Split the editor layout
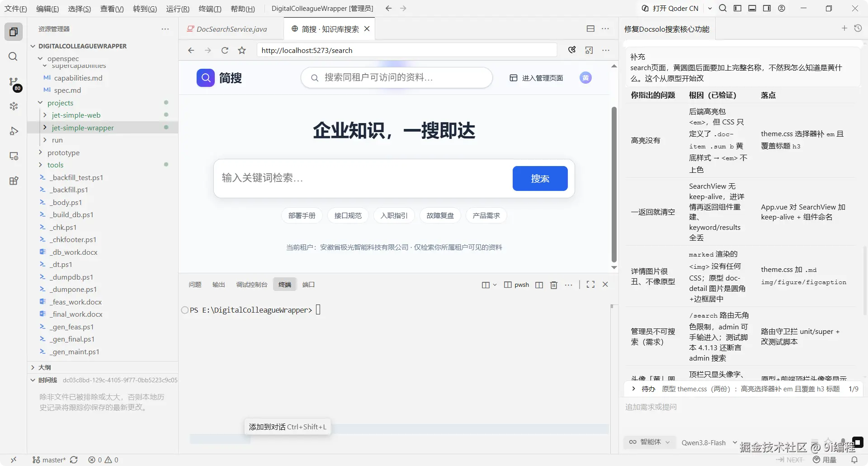 (590, 29)
